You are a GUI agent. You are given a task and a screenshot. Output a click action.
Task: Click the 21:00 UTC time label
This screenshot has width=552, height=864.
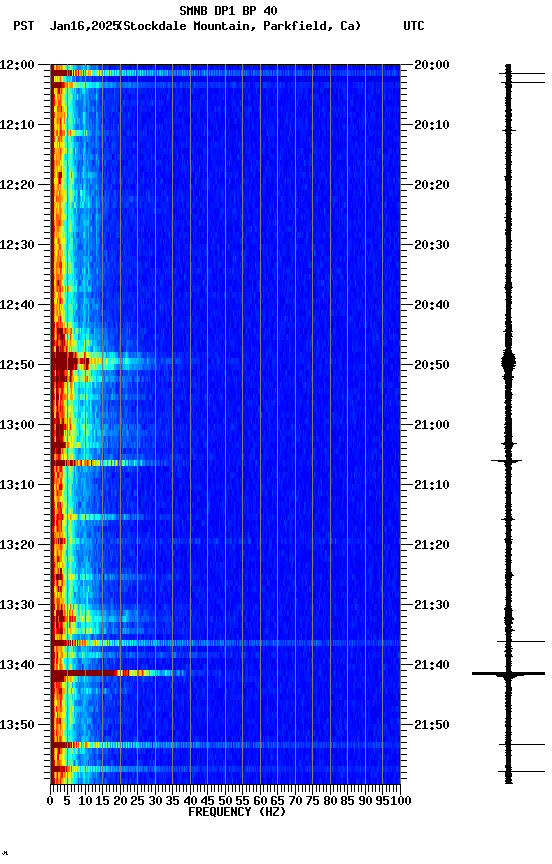432,425
